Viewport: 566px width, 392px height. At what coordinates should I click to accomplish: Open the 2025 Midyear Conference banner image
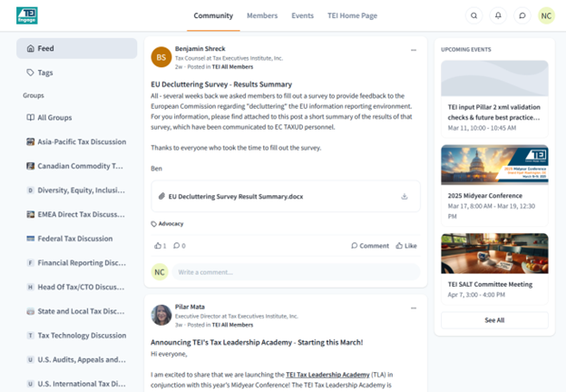click(494, 165)
